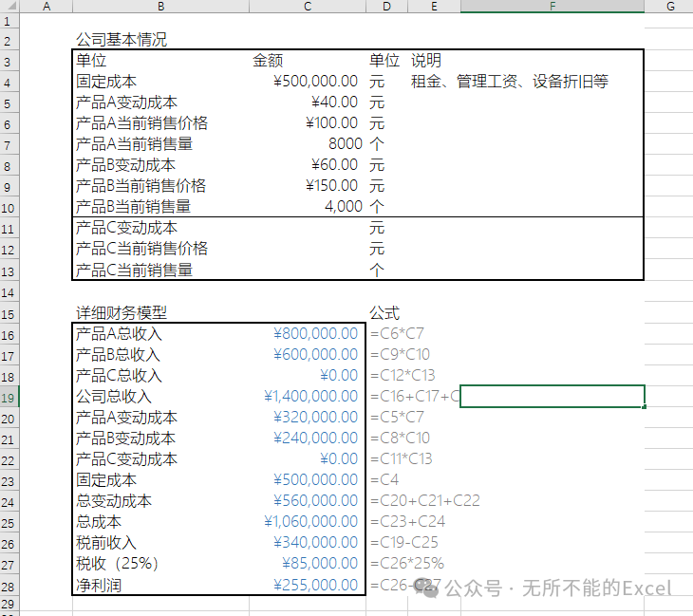This screenshot has width=693, height=616.
Task: Select column header E
Action: click(434, 7)
